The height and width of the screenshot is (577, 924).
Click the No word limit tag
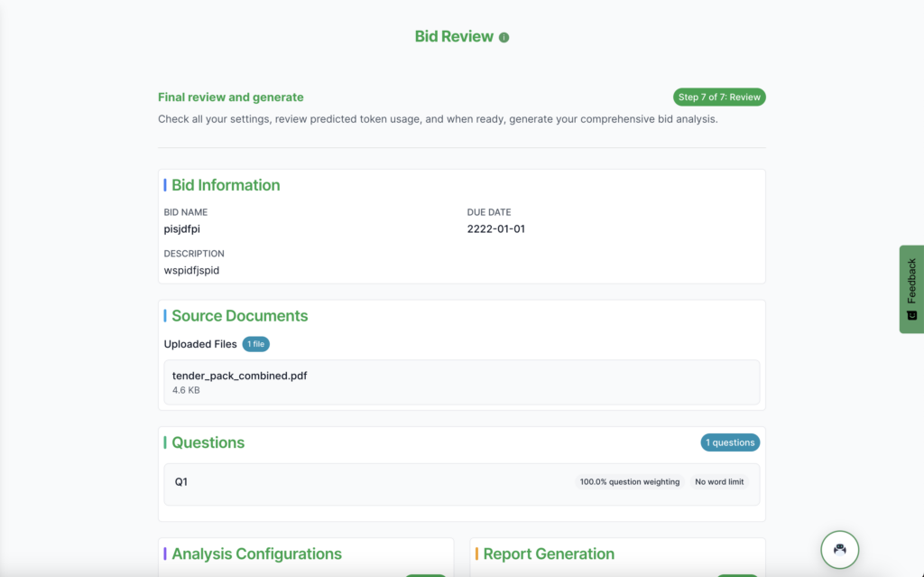719,482
